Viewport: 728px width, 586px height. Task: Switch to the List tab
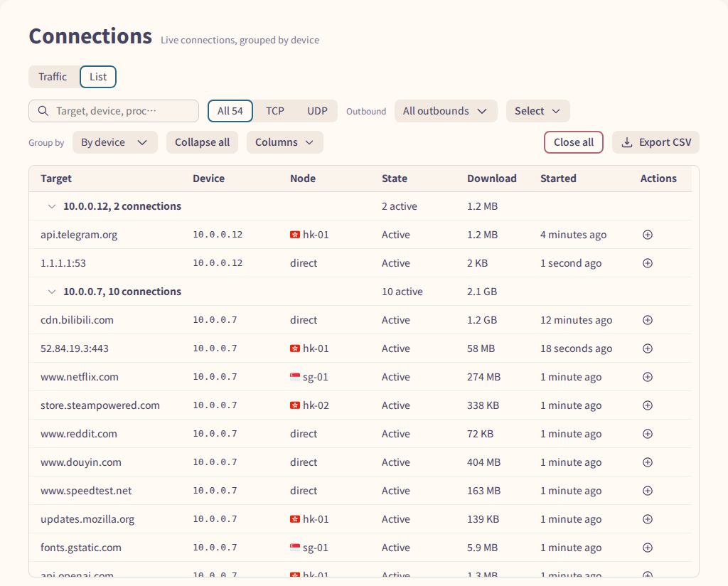[98, 77]
